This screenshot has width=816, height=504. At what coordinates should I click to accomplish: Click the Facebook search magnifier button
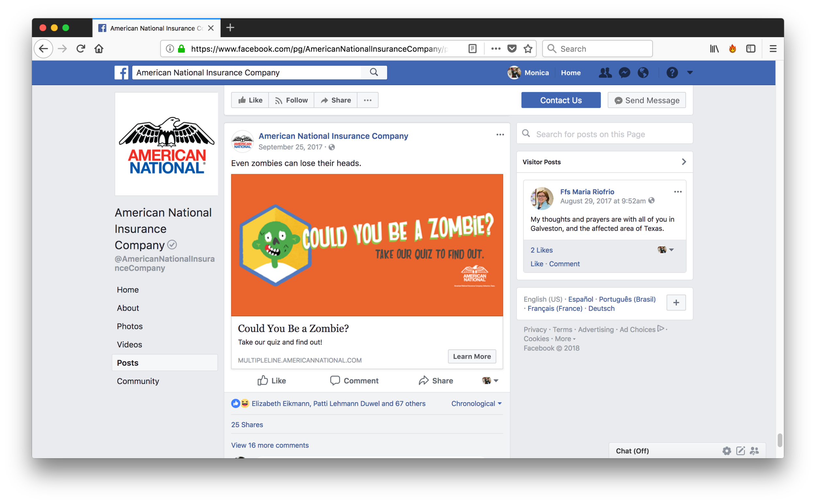pyautogui.click(x=374, y=72)
